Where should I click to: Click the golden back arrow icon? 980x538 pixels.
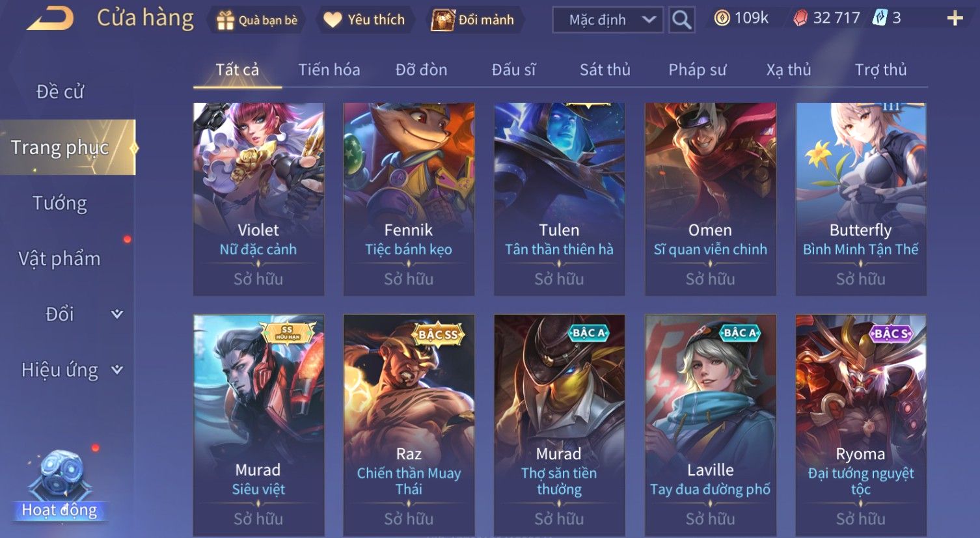click(x=49, y=19)
